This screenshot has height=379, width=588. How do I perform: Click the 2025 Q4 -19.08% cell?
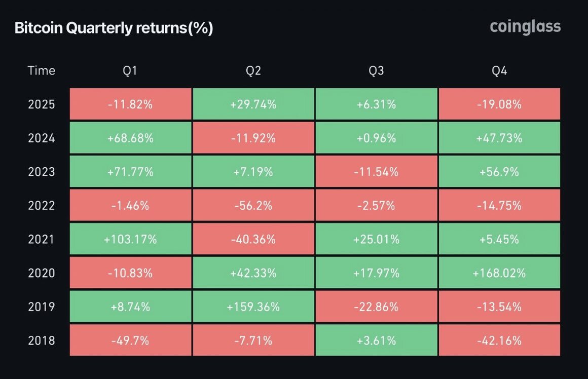499,104
